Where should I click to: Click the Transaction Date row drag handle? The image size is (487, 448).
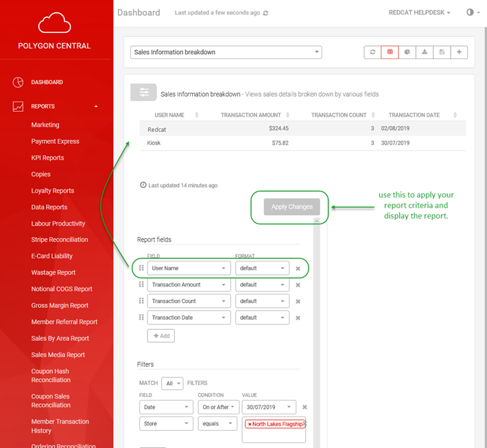(x=141, y=317)
